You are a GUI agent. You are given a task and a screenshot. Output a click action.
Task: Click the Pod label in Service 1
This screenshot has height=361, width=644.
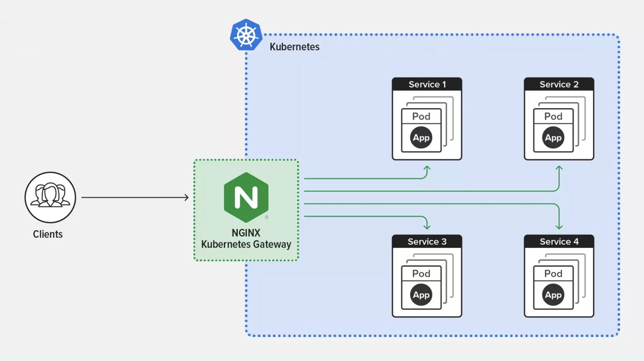pyautogui.click(x=421, y=116)
